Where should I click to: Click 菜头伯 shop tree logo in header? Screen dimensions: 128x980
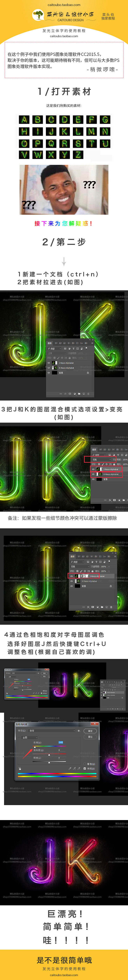[38, 16]
